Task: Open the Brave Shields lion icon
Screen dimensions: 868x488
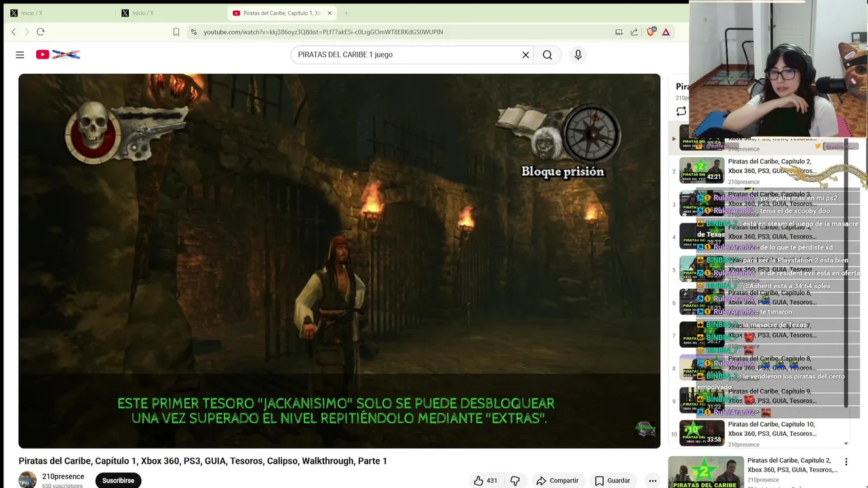Action: click(x=651, y=32)
